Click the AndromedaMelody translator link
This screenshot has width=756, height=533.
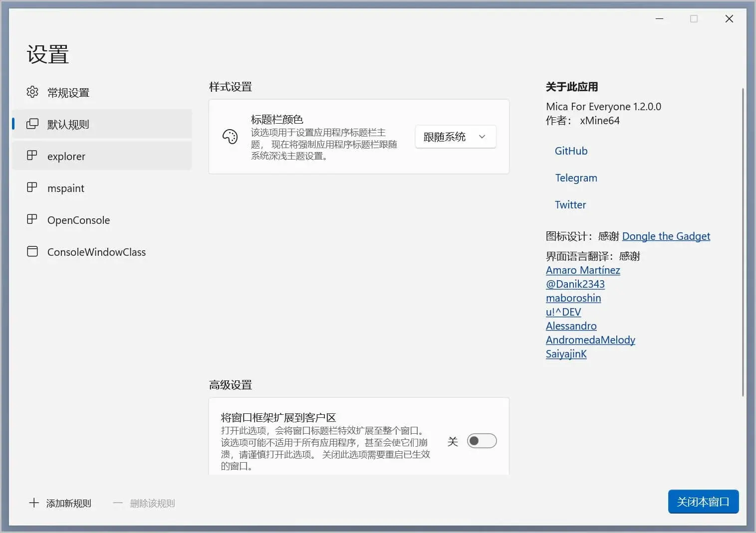[590, 340]
